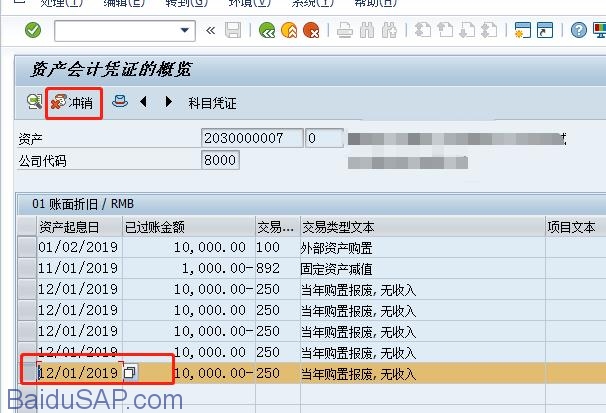606x413 pixels.
Task: Click the 公司代码 field showing 8000
Action: [x=219, y=160]
